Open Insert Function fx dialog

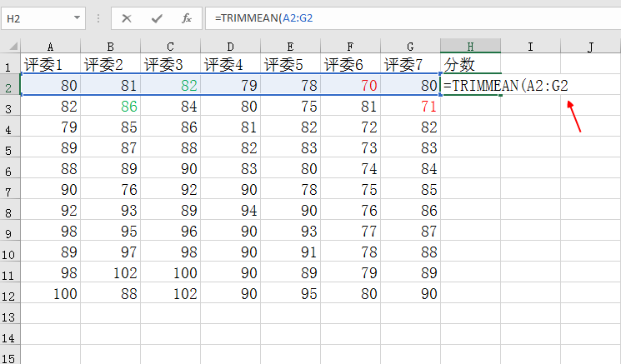[x=187, y=18]
